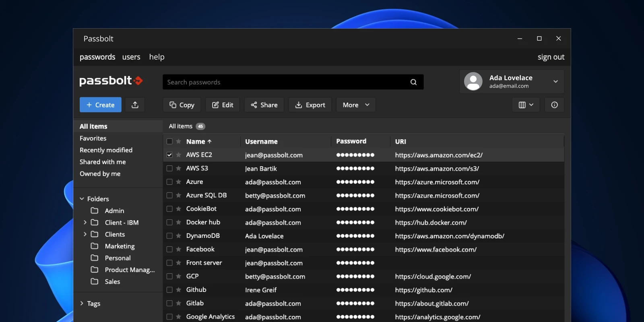
Task: Check the DynamoDB row checkbox
Action: 169,236
